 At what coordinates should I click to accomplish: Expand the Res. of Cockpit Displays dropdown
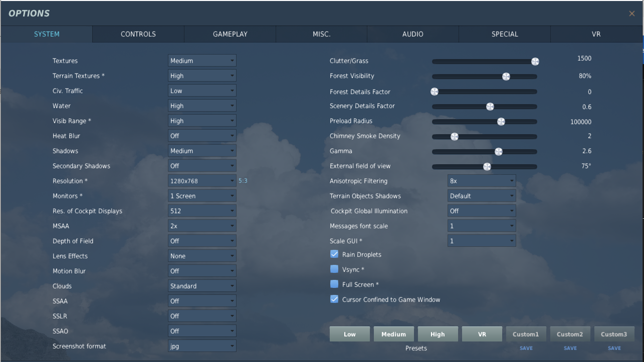click(x=202, y=211)
